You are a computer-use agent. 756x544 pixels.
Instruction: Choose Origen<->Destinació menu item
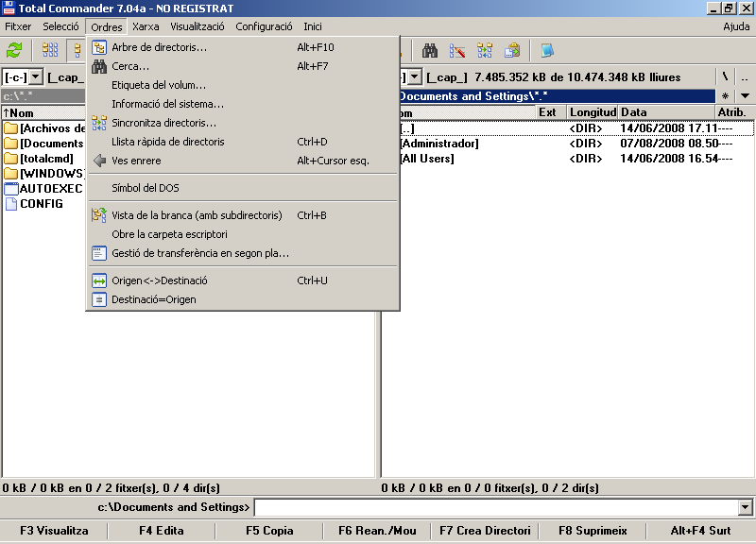point(243,280)
